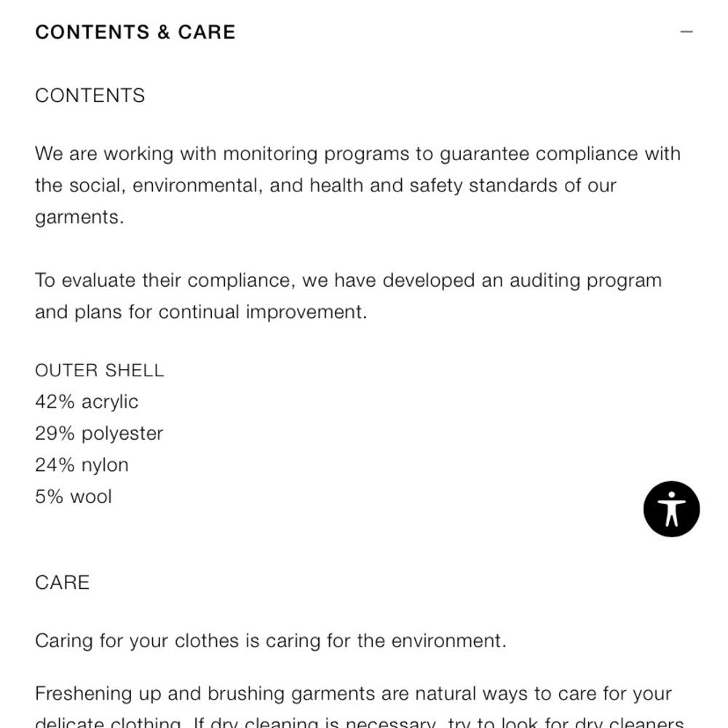Click the CONTENTS & CARE accordion header

tap(364, 32)
